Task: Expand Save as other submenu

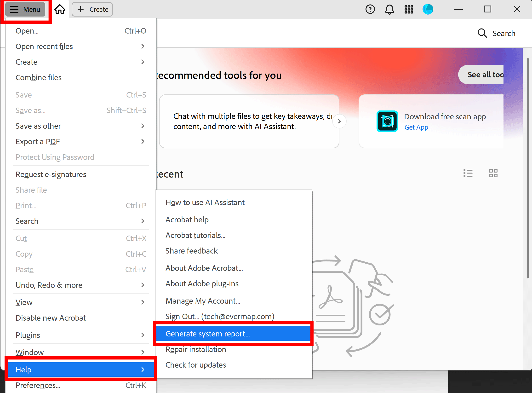Action: pos(81,126)
